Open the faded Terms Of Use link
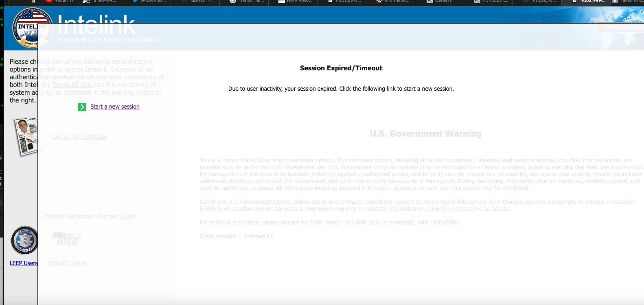The height and width of the screenshot is (305, 644). (72, 85)
